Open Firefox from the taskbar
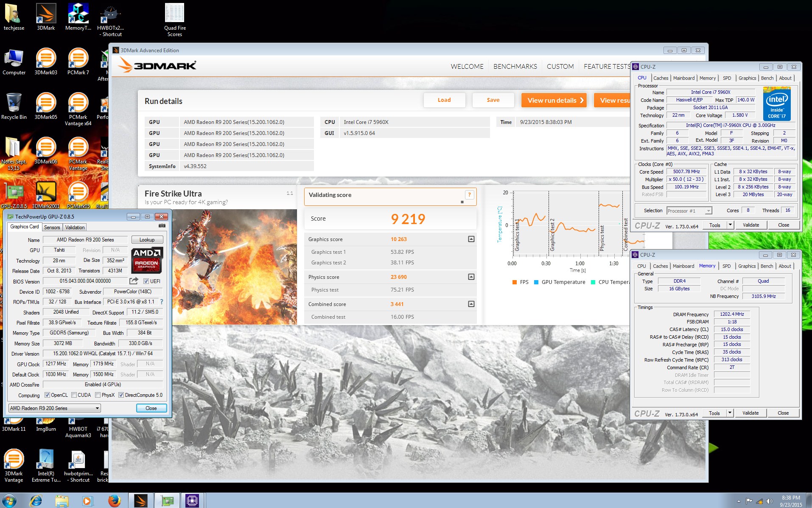Viewport: 812px width, 508px height. coord(114,501)
